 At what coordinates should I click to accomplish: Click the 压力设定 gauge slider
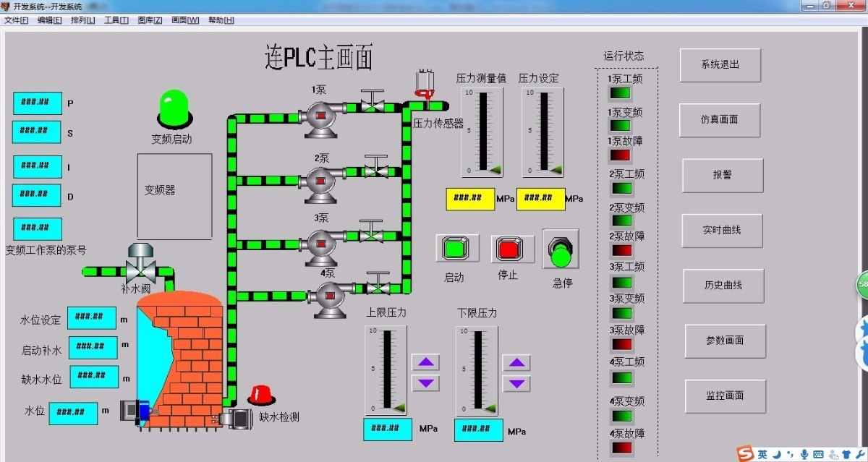[x=543, y=132]
